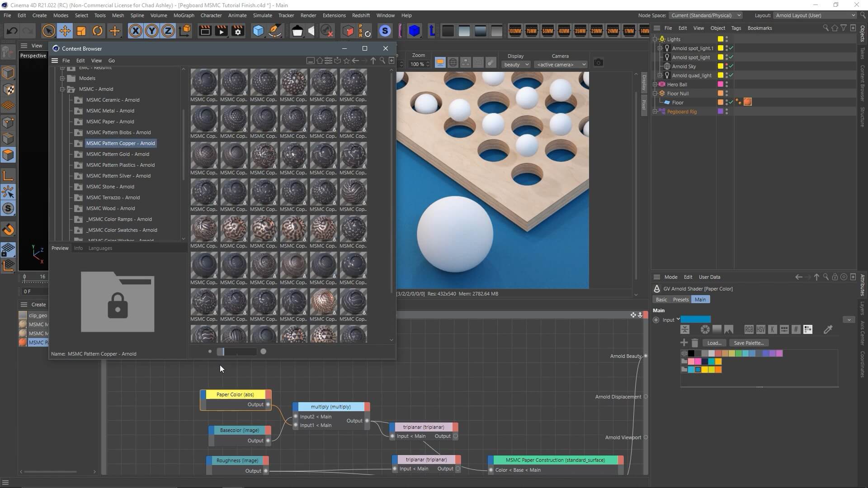
Task: Toggle Floor object enable checkmark
Action: tap(731, 102)
